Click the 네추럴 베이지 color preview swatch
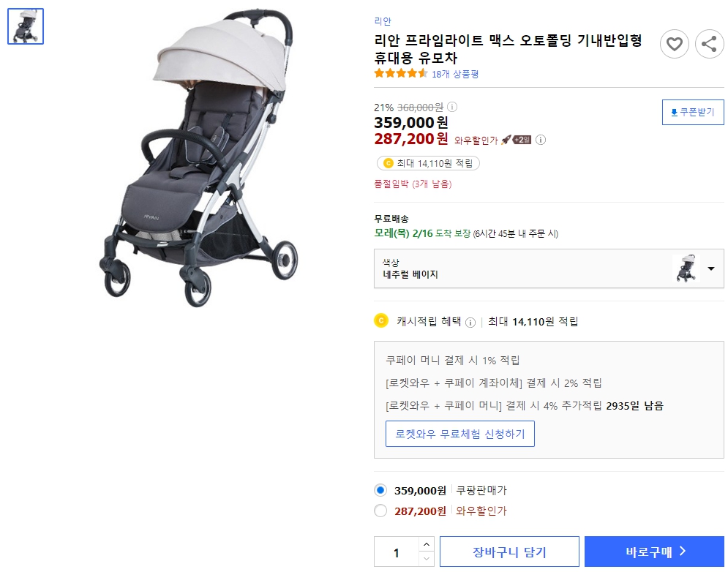The width and height of the screenshot is (728, 572). pyautogui.click(x=688, y=268)
